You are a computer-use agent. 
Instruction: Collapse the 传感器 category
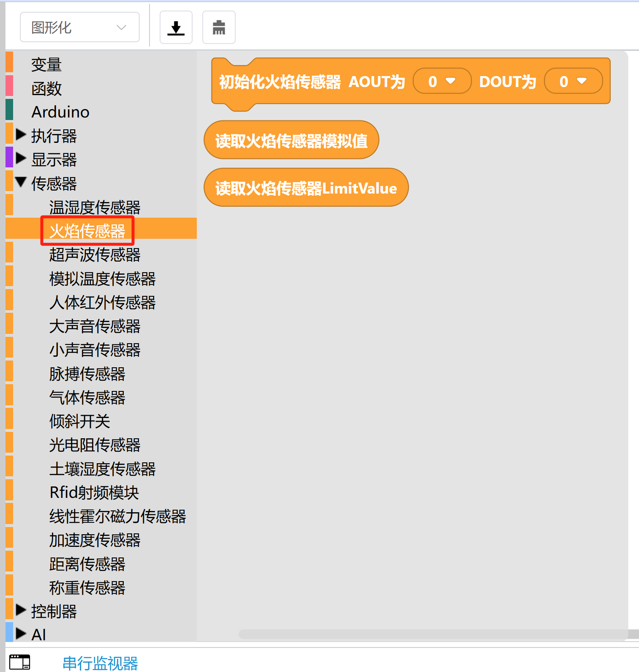[21, 183]
